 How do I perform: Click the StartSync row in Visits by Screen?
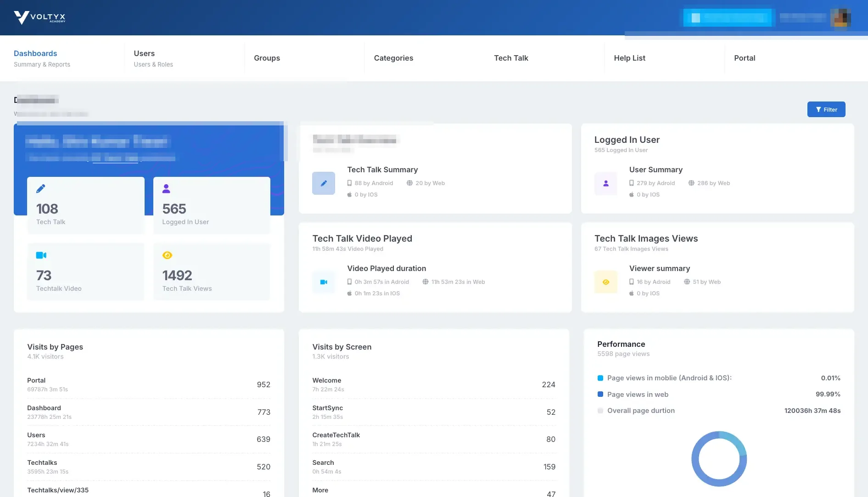coord(434,412)
